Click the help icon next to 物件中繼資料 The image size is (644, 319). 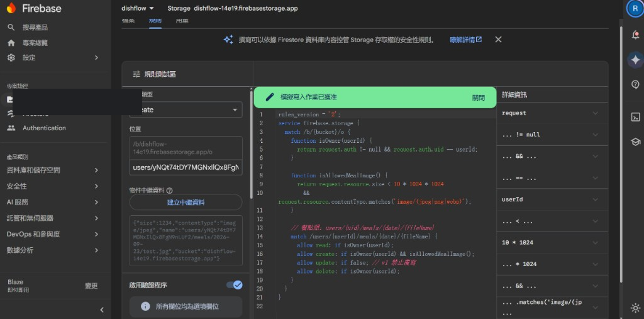(170, 191)
